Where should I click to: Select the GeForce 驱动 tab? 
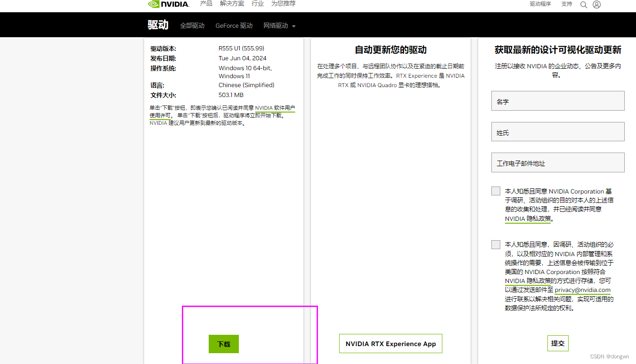(x=234, y=26)
